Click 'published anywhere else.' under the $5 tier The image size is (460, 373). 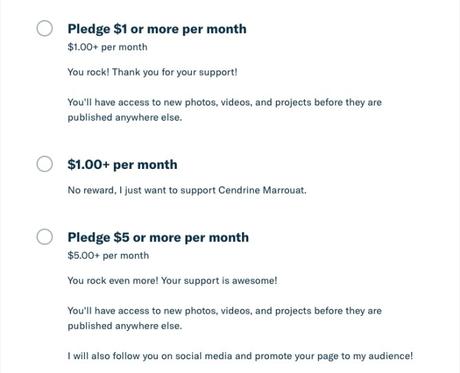click(x=125, y=326)
